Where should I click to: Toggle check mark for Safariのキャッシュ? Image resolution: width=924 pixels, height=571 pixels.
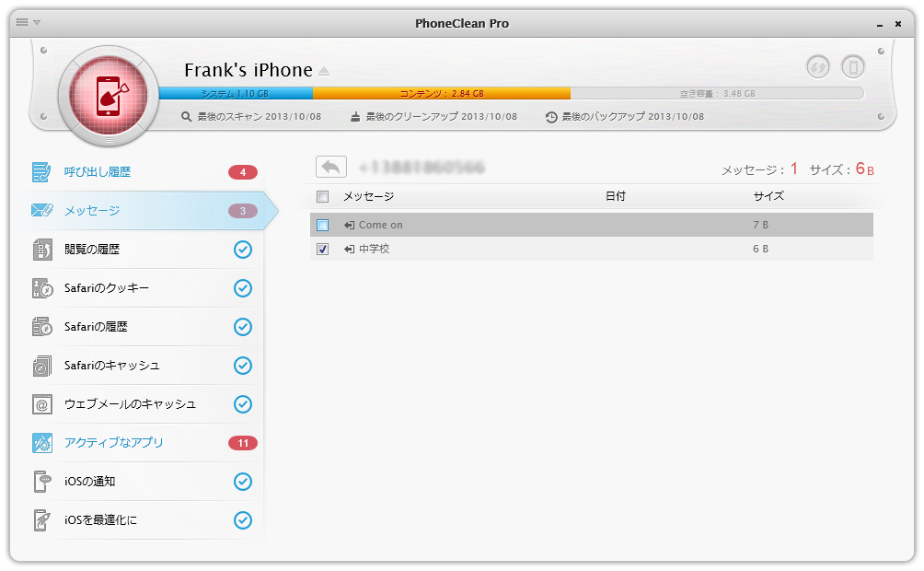243,366
